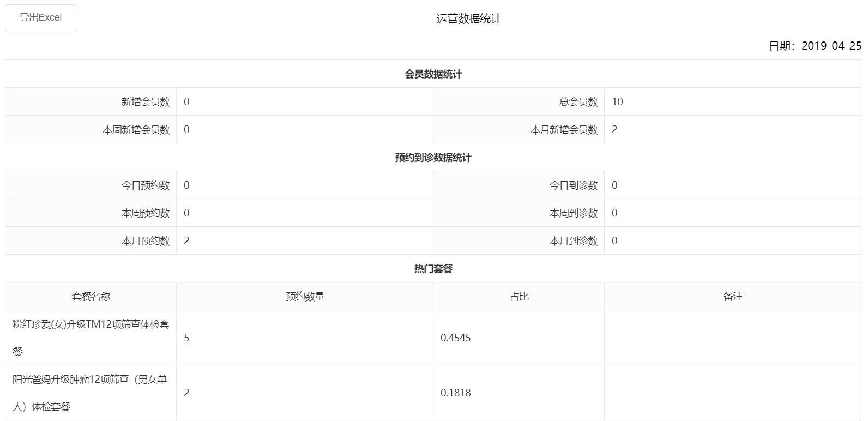
Task: Select the 粉红珍爱(女)升级TM12项筛查体检套餐 name
Action: click(91, 338)
